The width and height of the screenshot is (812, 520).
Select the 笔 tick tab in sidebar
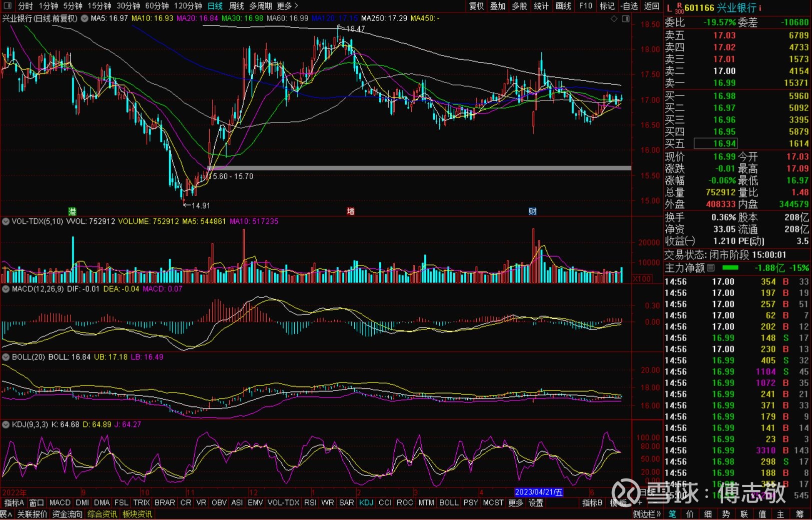click(672, 514)
